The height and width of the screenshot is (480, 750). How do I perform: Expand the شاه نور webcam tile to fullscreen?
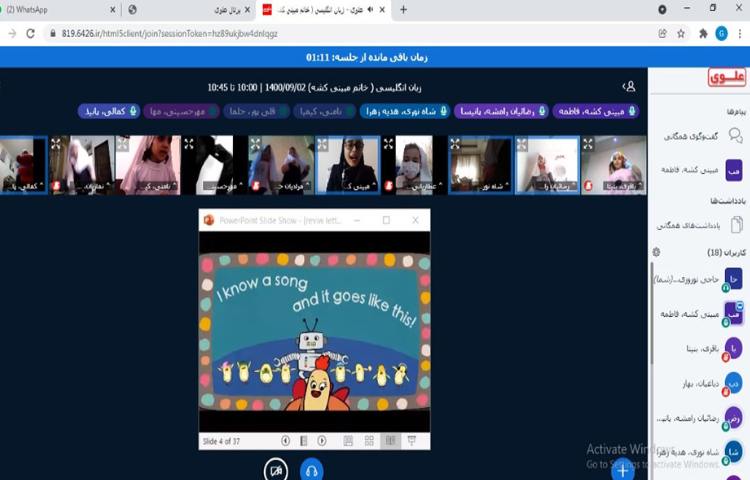[x=455, y=143]
